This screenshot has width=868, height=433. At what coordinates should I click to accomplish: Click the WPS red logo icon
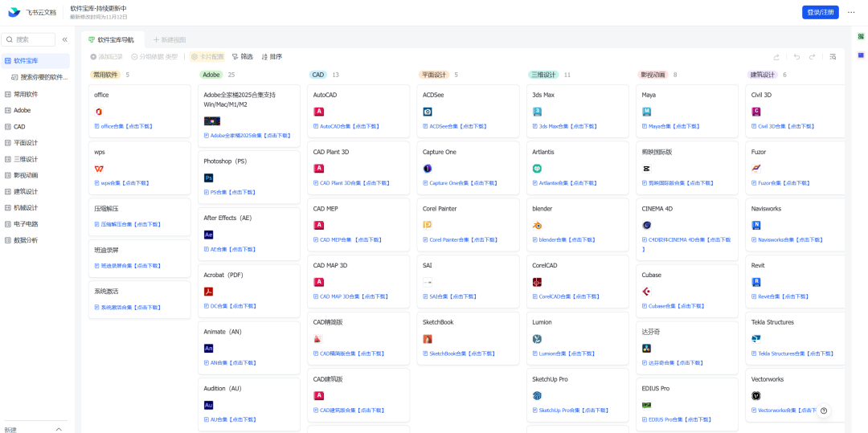point(99,169)
